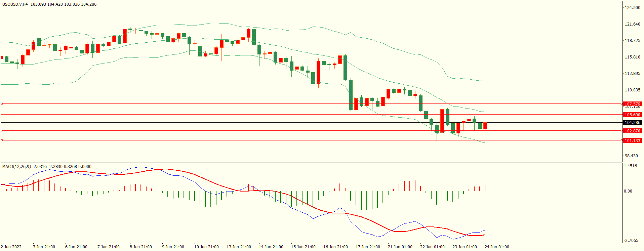
Task: Select the 8 Jun 21:00 time axis label
Action: click(x=140, y=247)
